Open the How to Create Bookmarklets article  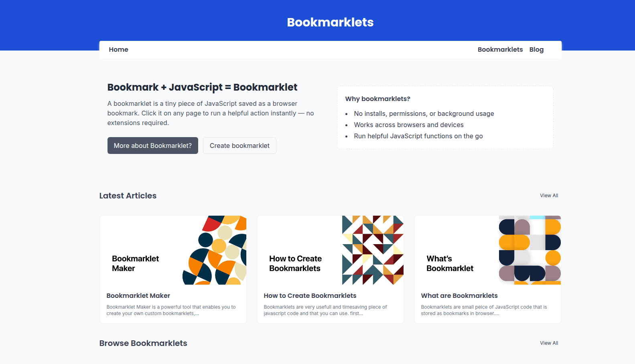click(x=310, y=295)
